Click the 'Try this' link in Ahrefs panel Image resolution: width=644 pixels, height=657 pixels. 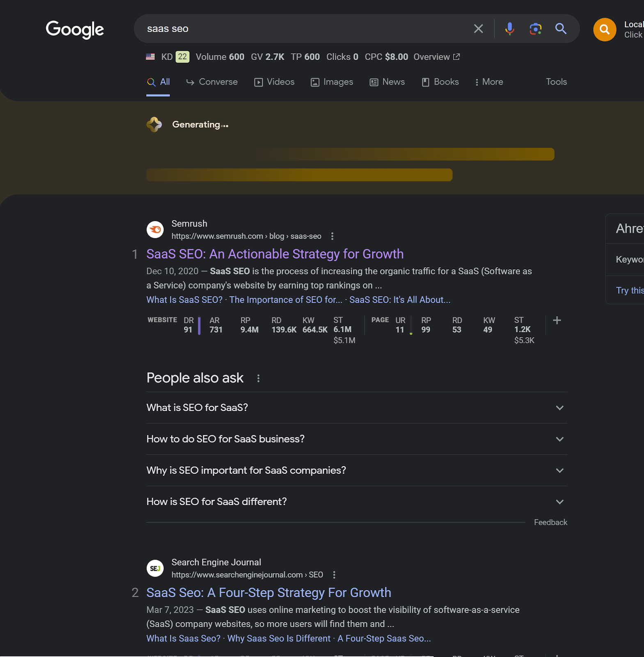pos(630,290)
